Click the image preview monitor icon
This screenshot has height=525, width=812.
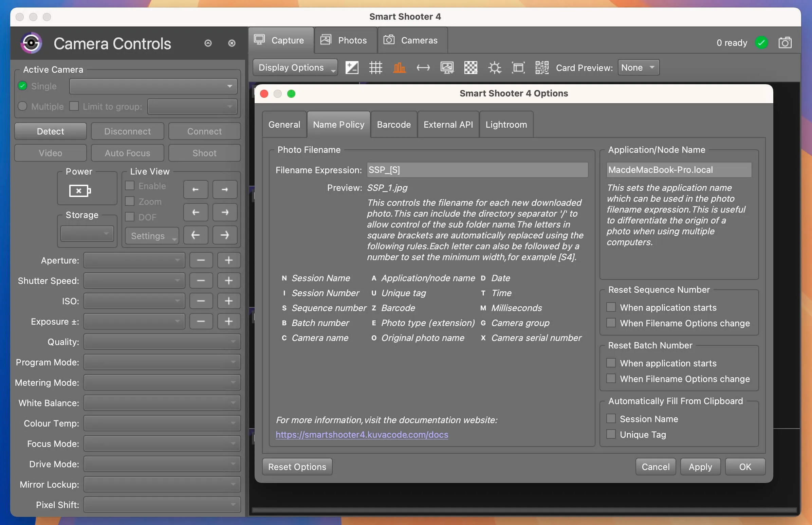[x=447, y=68]
